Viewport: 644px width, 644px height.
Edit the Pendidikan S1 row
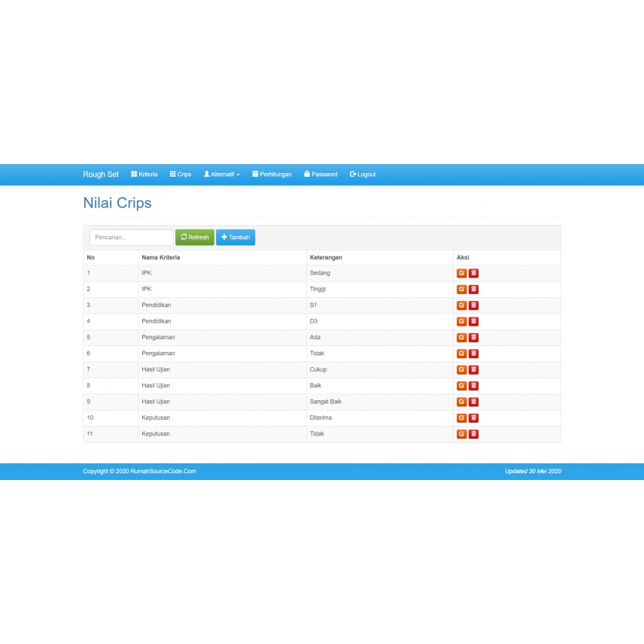(462, 305)
